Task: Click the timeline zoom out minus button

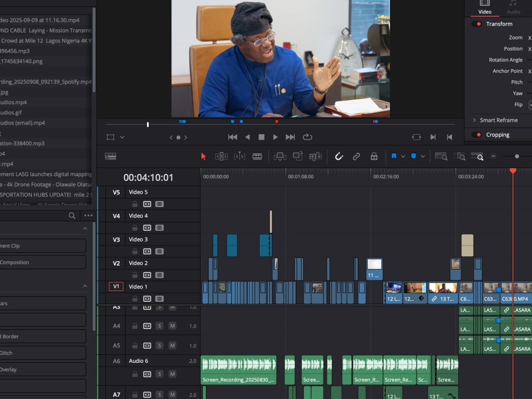Action: [493, 156]
